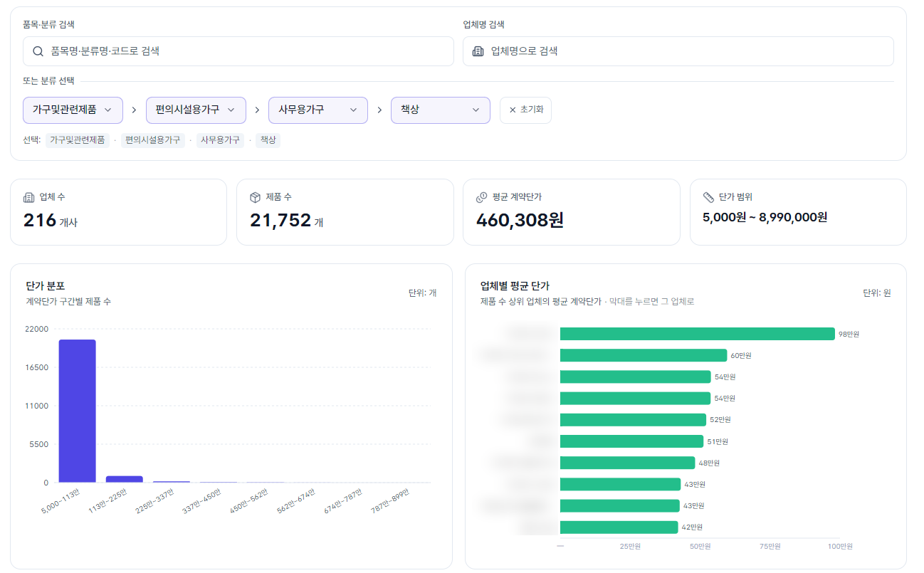Image resolution: width=924 pixels, height=573 pixels.
Task: Click the magnifier icon in item search
Action: click(x=38, y=51)
